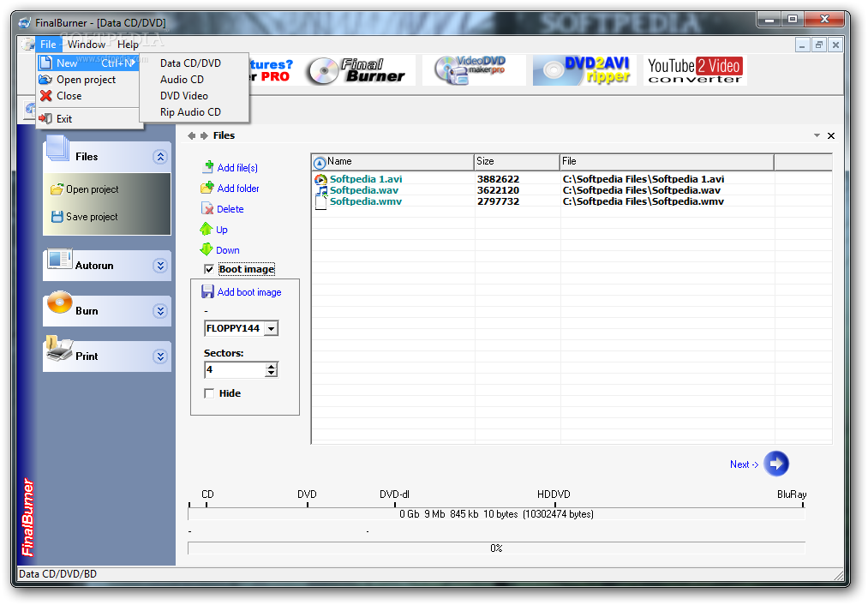Select the Softpedia.wmv file row

pyautogui.click(x=572, y=201)
